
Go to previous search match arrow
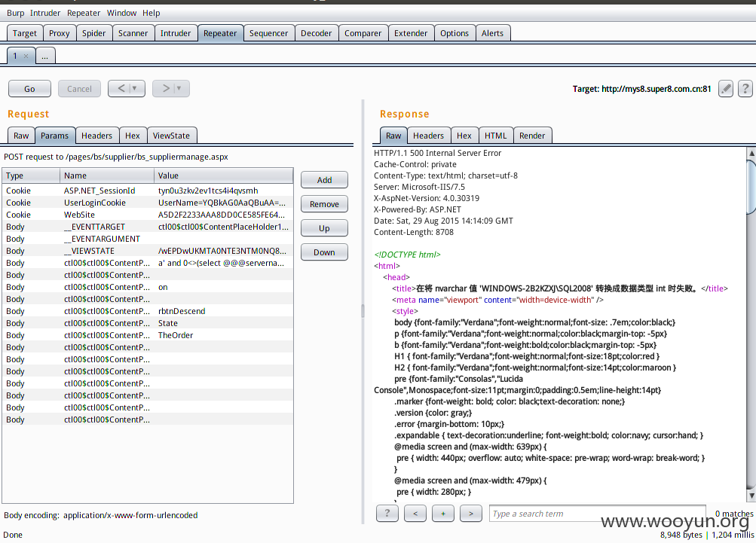pos(415,513)
